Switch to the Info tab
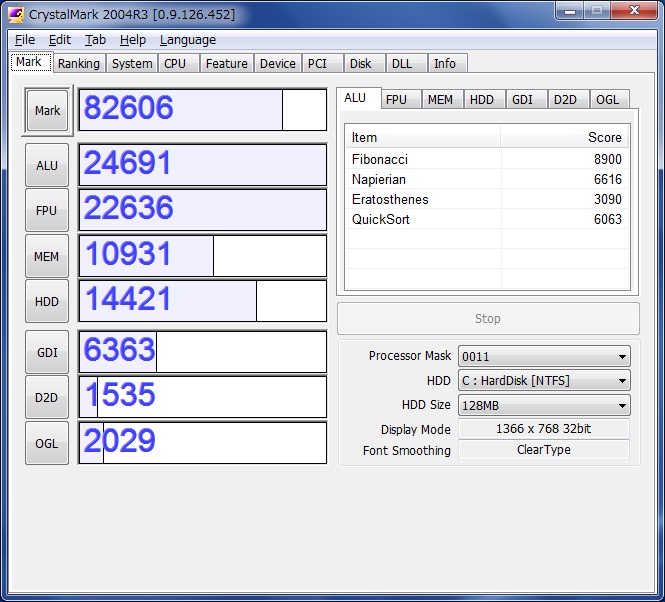The image size is (665, 602). pyautogui.click(x=448, y=64)
